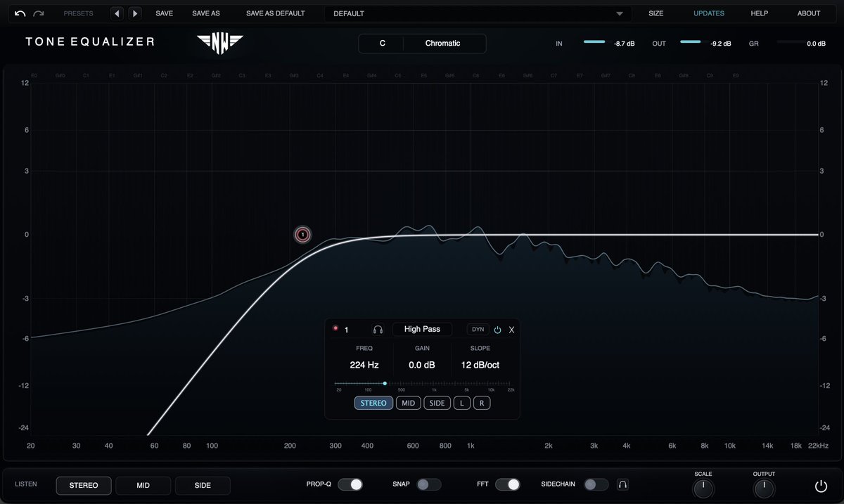Click the 22kHz frequency axis label

point(818,446)
